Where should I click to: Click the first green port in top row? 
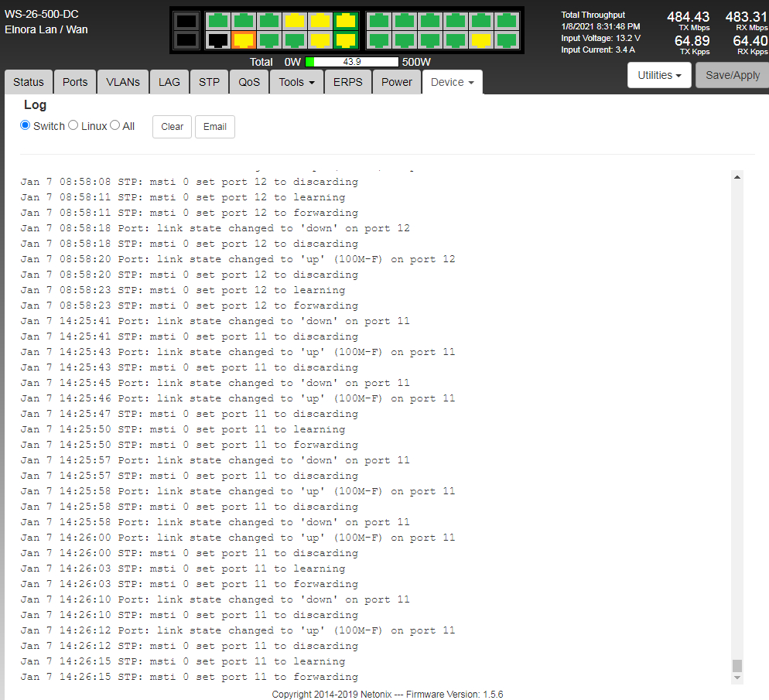tap(218, 21)
